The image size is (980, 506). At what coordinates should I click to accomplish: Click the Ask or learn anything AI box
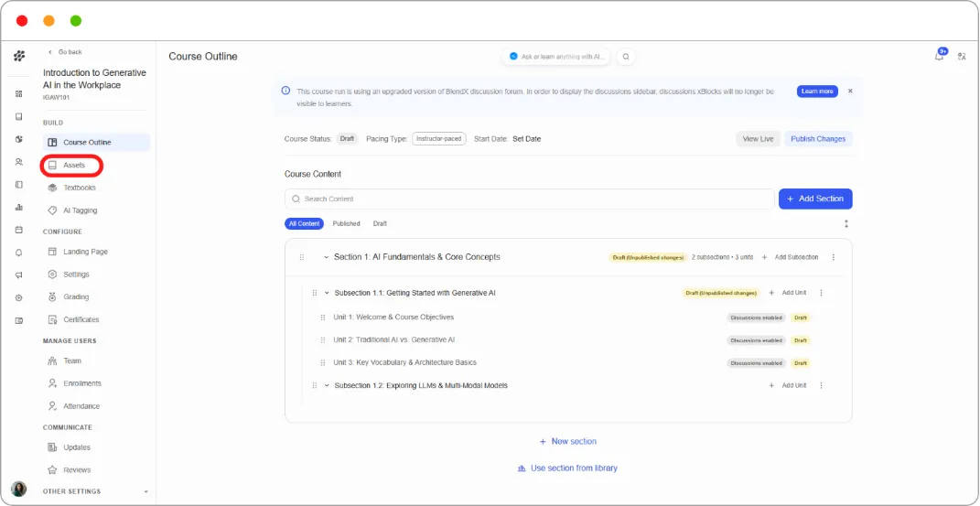tap(557, 56)
